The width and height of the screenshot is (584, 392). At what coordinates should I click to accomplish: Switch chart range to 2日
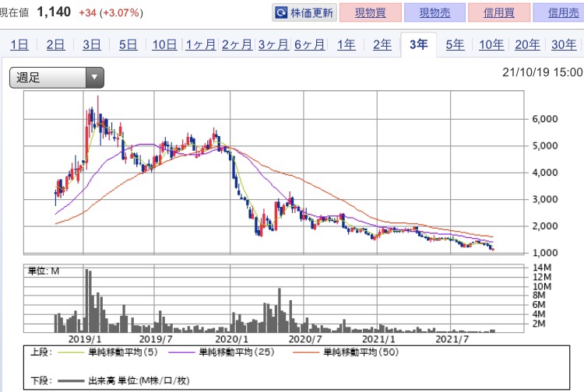coord(55,45)
